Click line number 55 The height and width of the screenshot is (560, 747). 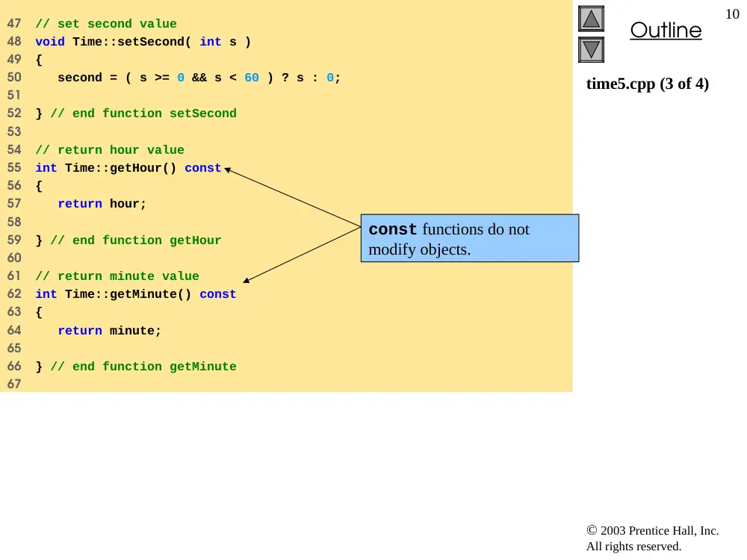tap(14, 168)
